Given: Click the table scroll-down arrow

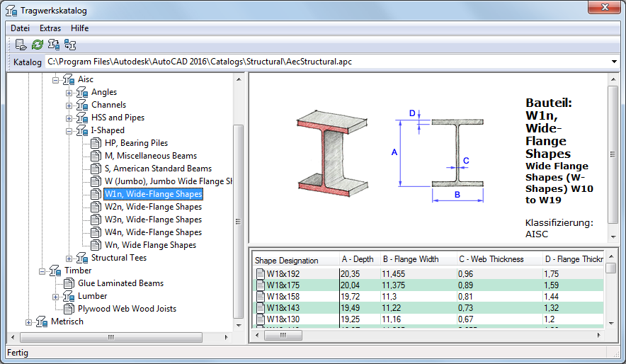Looking at the screenshot, I should [x=611, y=324].
